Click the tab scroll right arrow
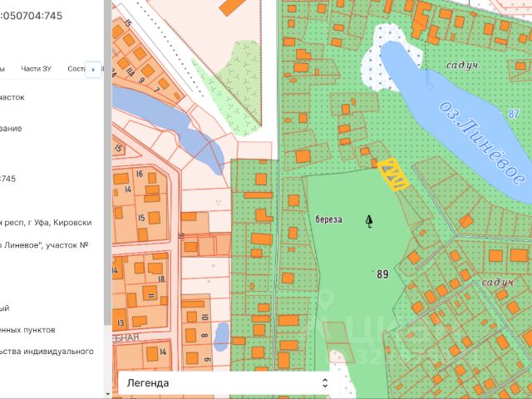The height and width of the screenshot is (399, 532). (93, 70)
